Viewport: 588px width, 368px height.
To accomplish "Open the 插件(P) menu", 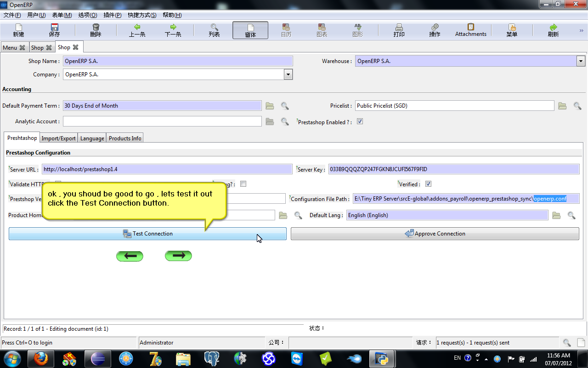I will pyautogui.click(x=112, y=15).
